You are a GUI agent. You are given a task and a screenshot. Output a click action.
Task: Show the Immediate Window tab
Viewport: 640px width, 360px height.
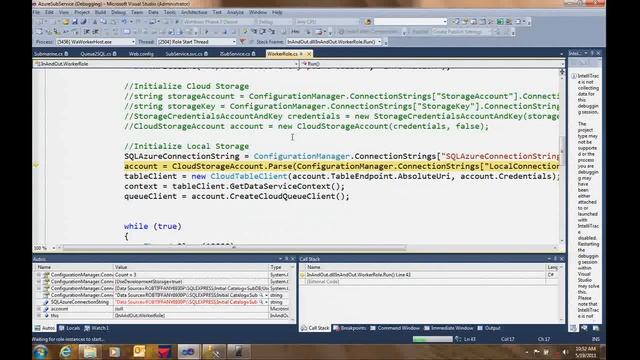(x=448, y=328)
